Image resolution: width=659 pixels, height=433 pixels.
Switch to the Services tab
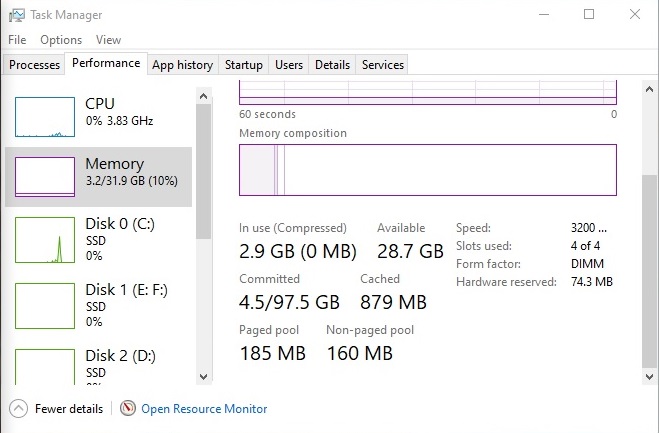[382, 65]
